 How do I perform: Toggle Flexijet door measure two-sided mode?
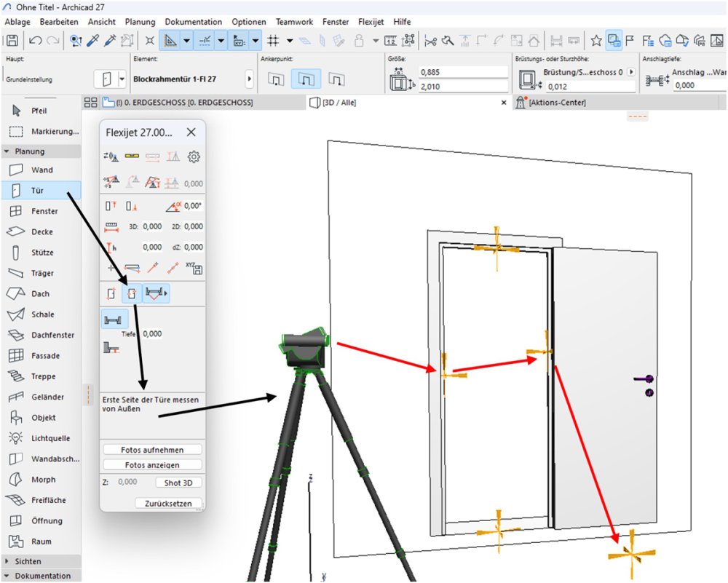(132, 293)
